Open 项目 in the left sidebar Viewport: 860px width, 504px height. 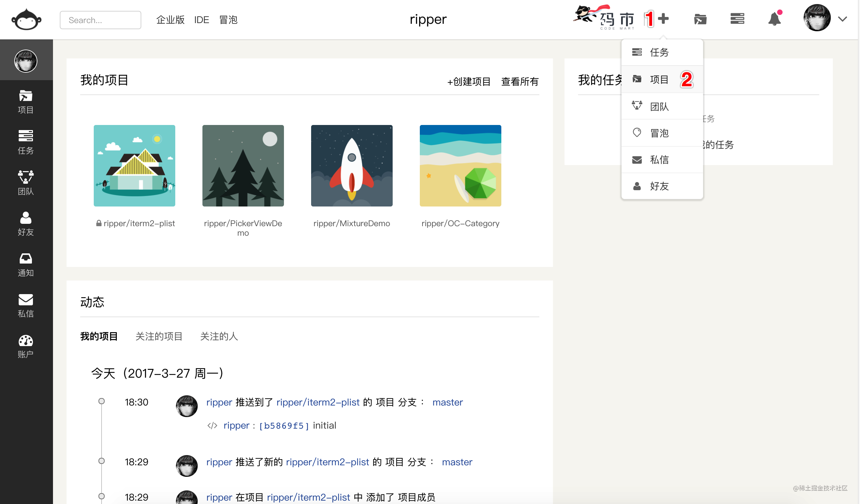25,102
